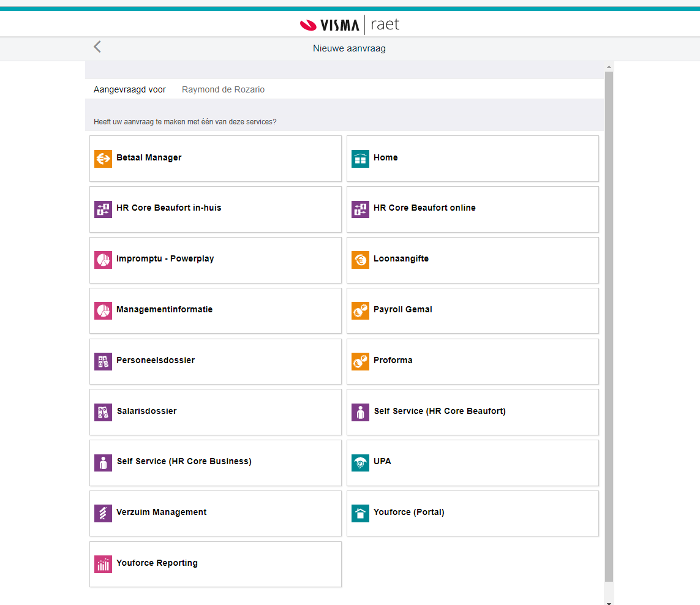
Task: Click the Verzuim Management icon
Action: point(103,514)
